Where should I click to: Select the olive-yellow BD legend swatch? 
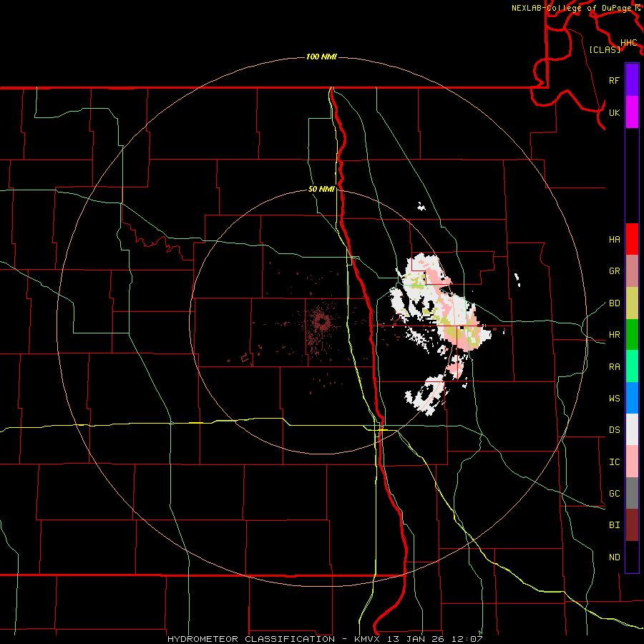(x=632, y=303)
